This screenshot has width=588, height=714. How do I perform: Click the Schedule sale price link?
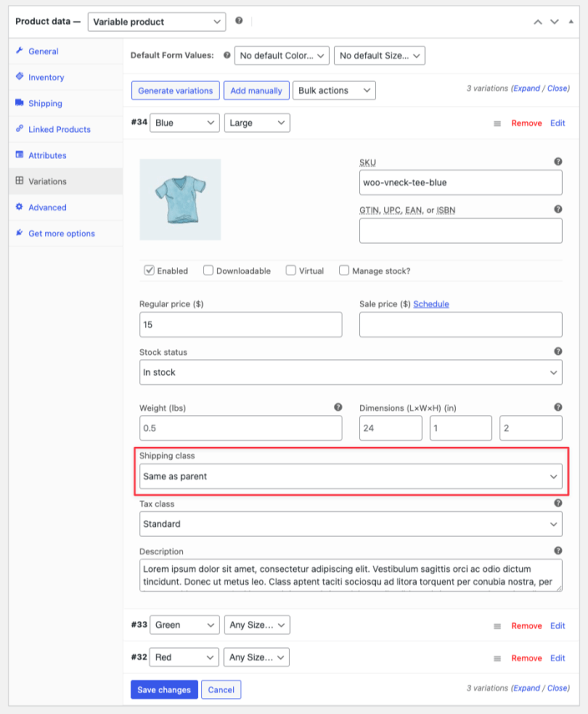click(x=431, y=304)
